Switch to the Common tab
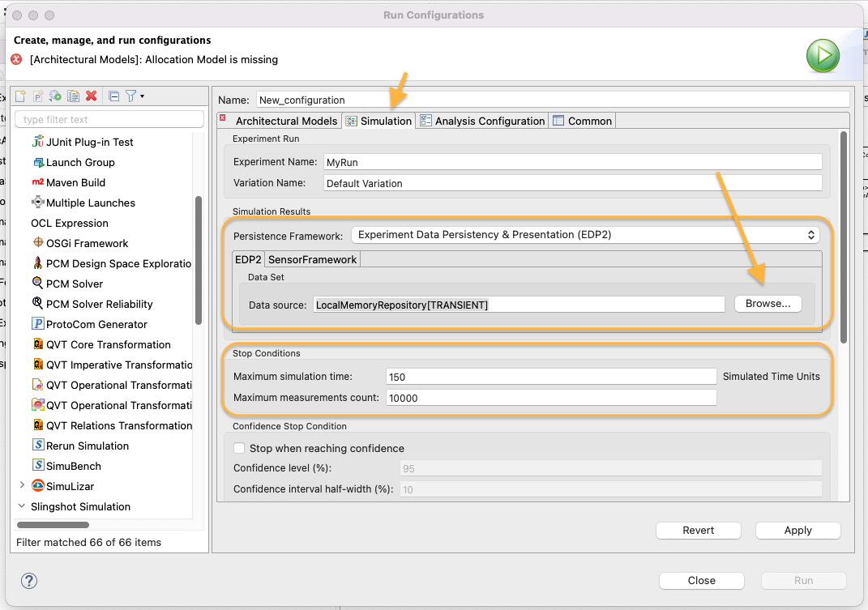The image size is (868, 610). [583, 121]
